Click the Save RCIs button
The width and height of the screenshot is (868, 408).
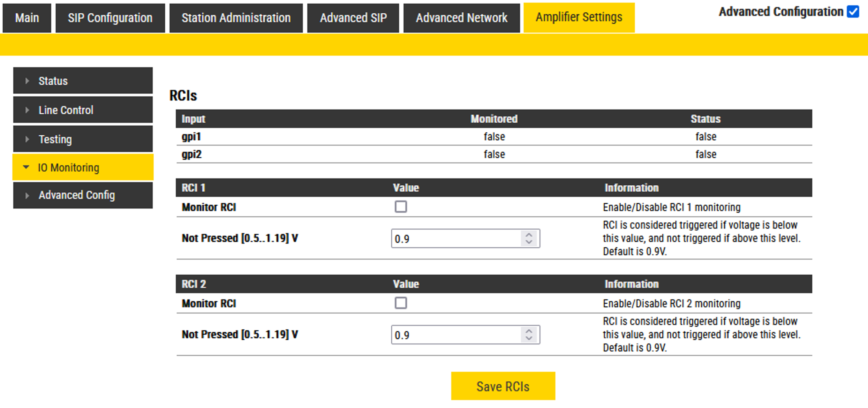tap(503, 386)
